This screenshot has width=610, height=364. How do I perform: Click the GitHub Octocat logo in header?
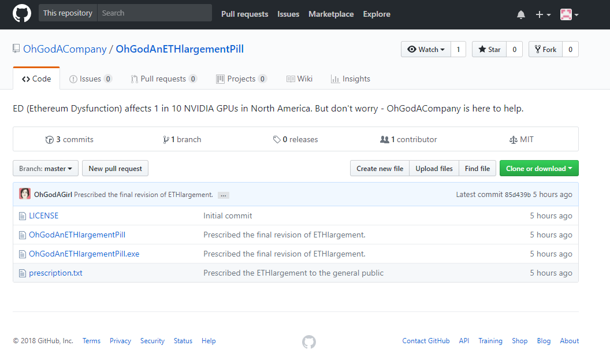[22, 14]
